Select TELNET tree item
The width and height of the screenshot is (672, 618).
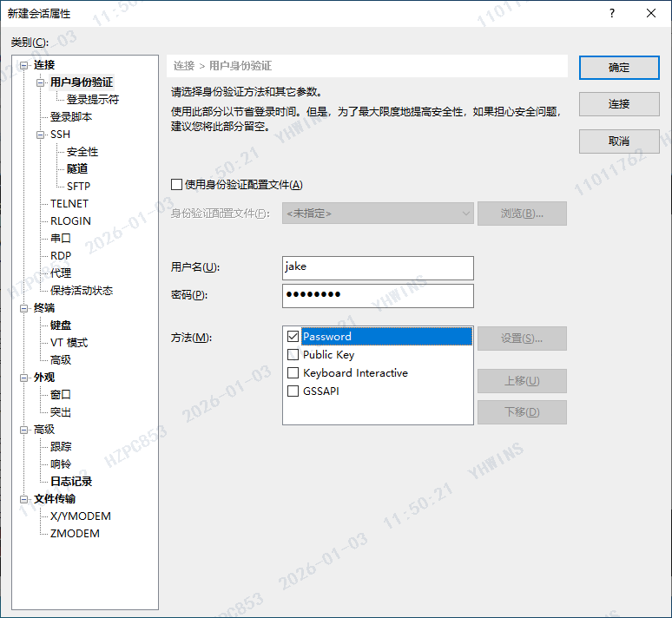tap(69, 204)
